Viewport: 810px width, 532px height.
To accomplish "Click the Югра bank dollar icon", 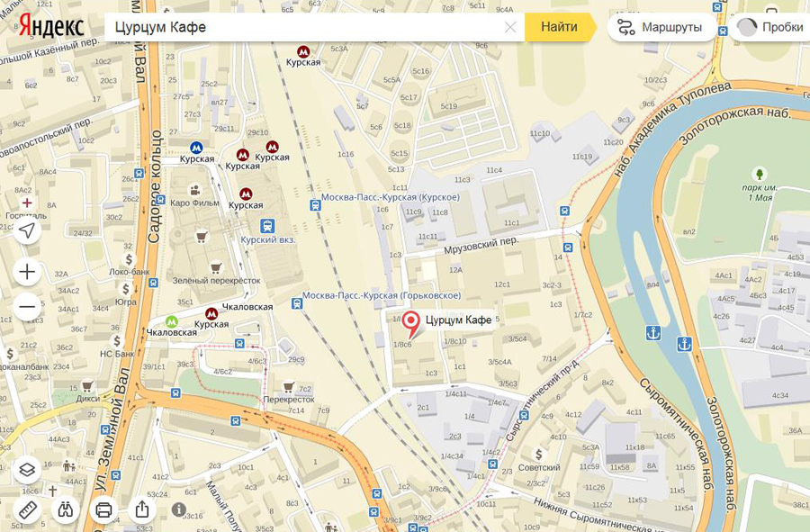I will pos(125,289).
